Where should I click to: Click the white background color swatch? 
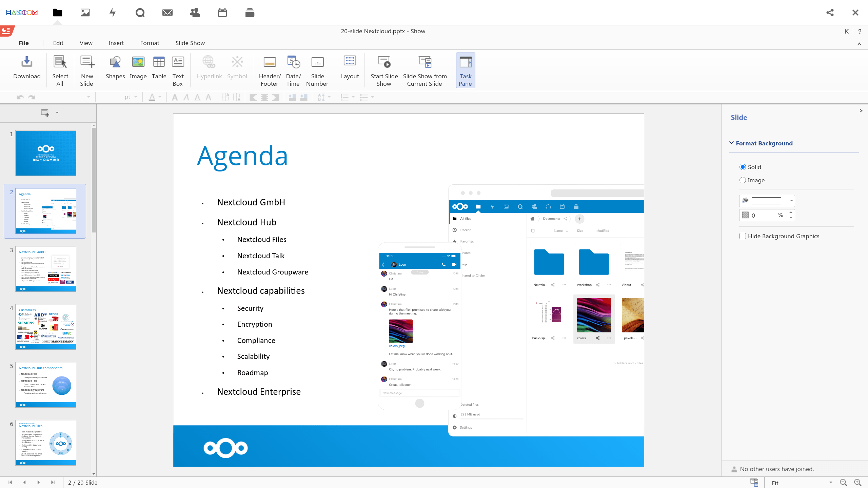(x=766, y=201)
